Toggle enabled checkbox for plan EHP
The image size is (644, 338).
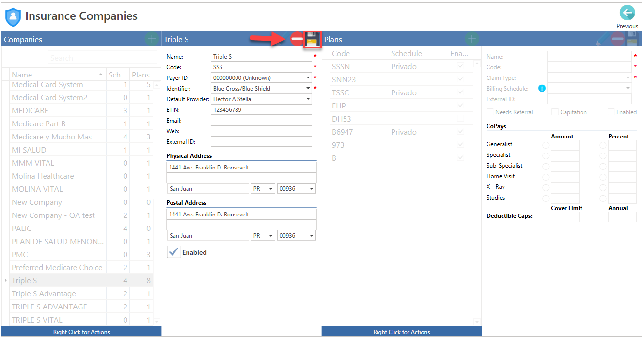click(x=460, y=106)
